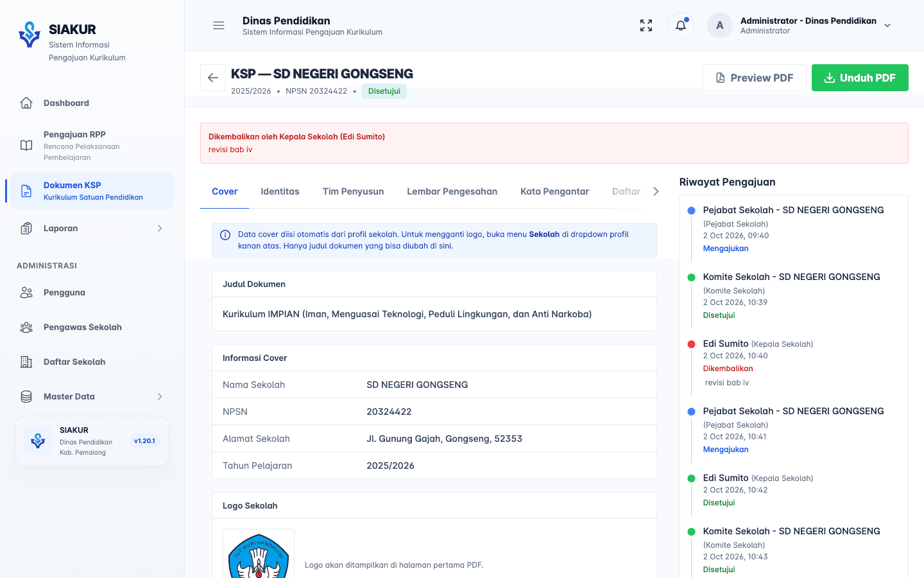Click the red Dikembalikan status in Riwayat
Screen dimensions: 924x578
728,369
